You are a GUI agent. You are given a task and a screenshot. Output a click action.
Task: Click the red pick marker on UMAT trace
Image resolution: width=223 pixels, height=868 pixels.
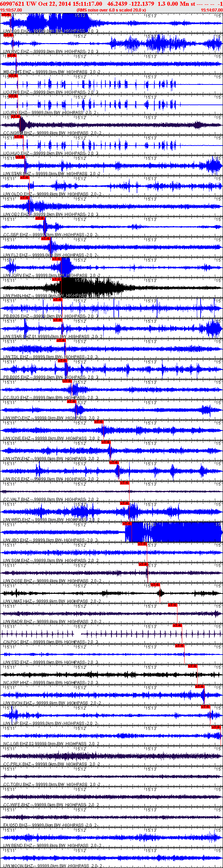(155, 584)
